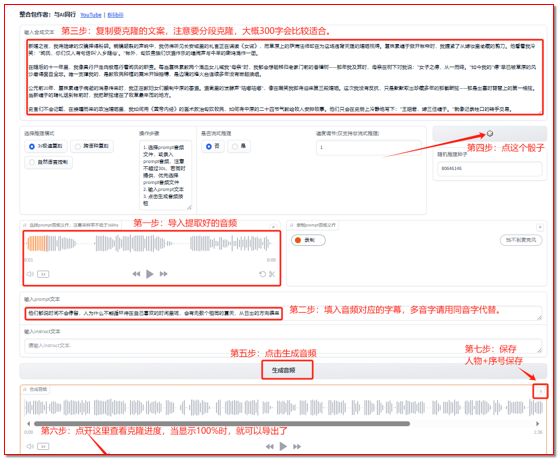Screen dimensions: 559x460
Task: Click the dice button to randomize seed
Action: tap(489, 133)
